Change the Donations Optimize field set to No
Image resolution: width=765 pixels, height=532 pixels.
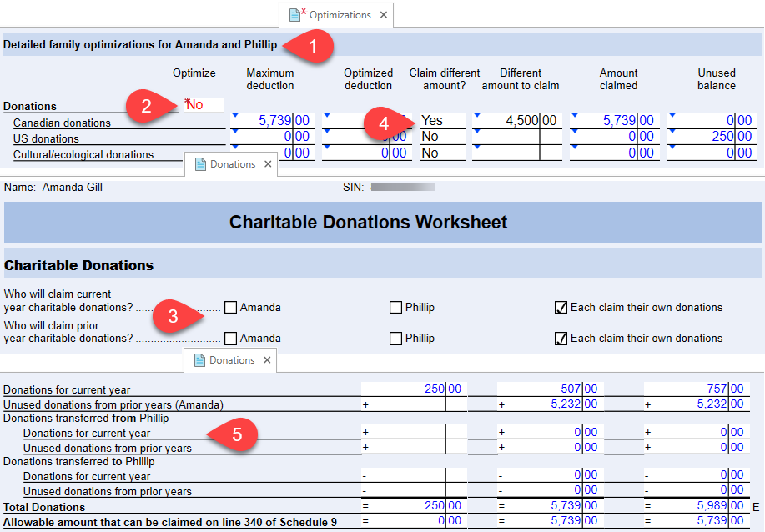click(204, 105)
